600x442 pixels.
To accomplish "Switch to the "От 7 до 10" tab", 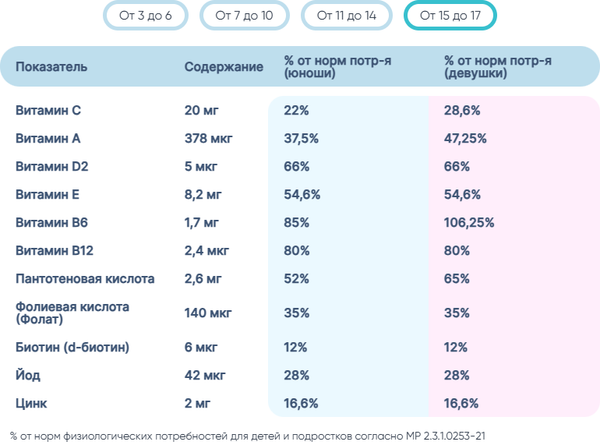I will coord(246,16).
